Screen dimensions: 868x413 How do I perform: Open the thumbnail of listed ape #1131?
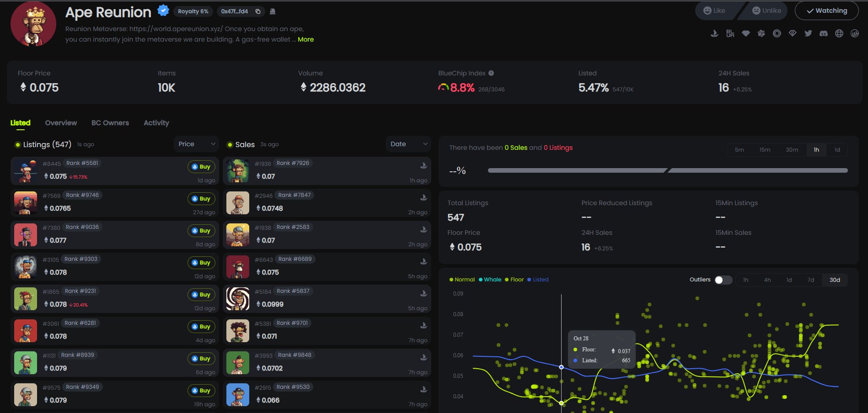[26, 363]
